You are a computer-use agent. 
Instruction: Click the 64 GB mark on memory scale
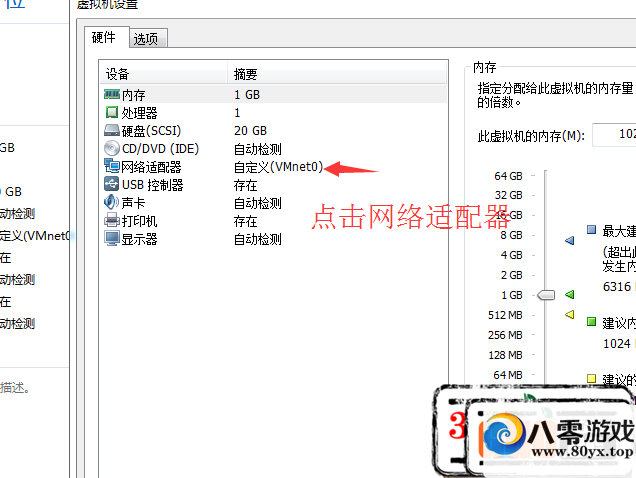point(508,176)
